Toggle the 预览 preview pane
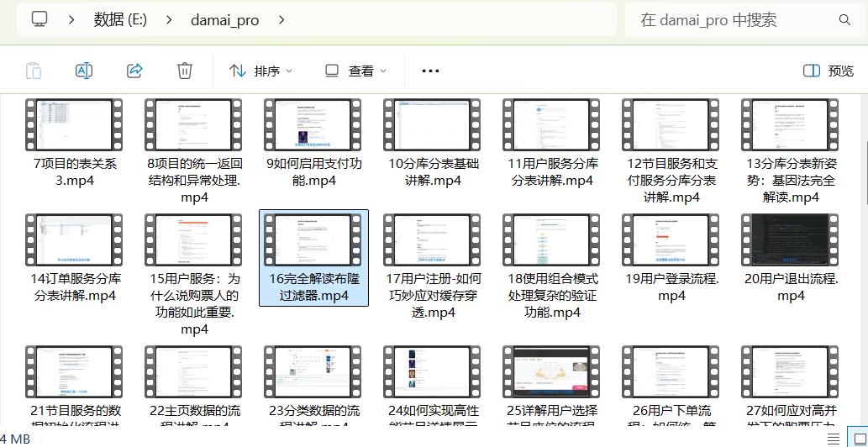 pyautogui.click(x=829, y=71)
